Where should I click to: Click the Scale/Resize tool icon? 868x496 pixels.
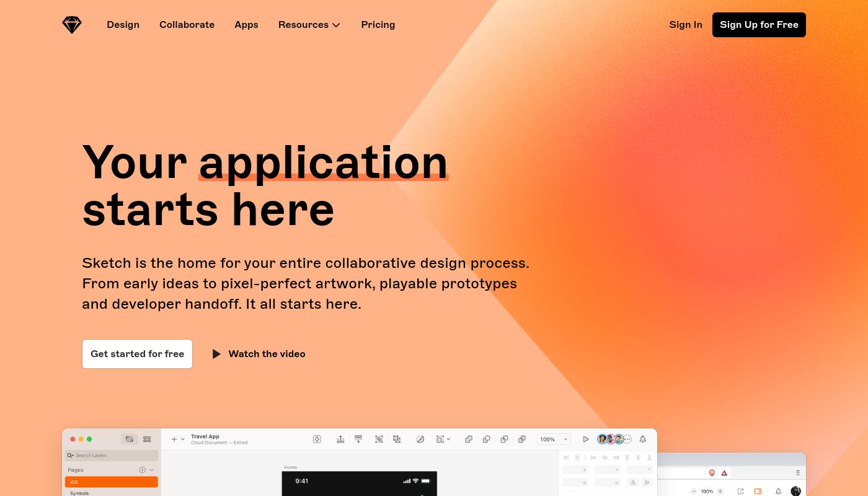click(440, 439)
